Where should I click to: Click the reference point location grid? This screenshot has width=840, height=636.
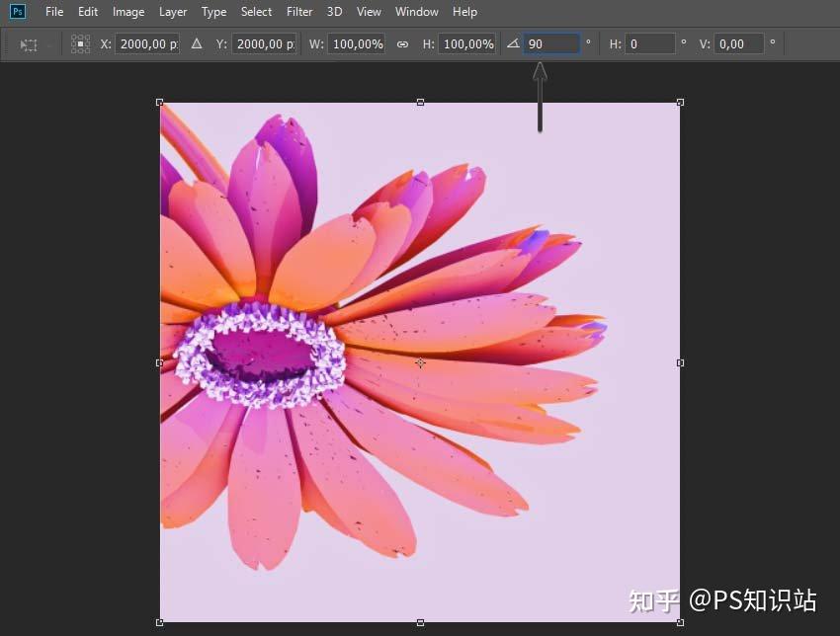pos(80,44)
